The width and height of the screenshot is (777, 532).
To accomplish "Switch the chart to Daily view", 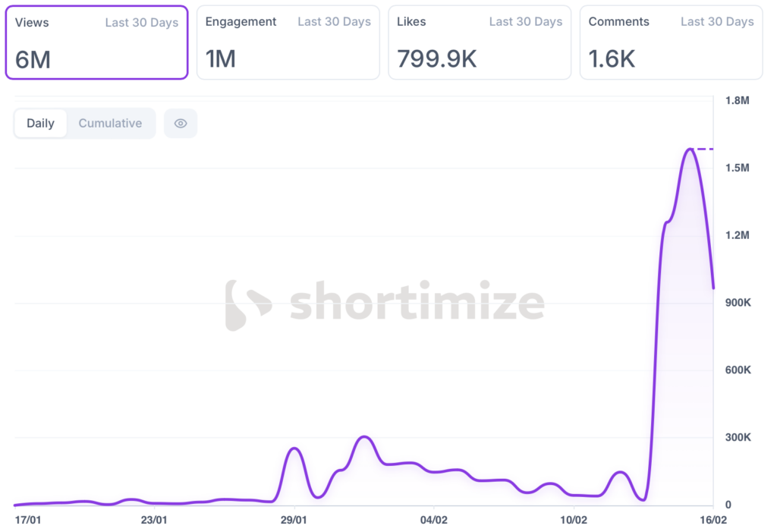I will pos(40,124).
